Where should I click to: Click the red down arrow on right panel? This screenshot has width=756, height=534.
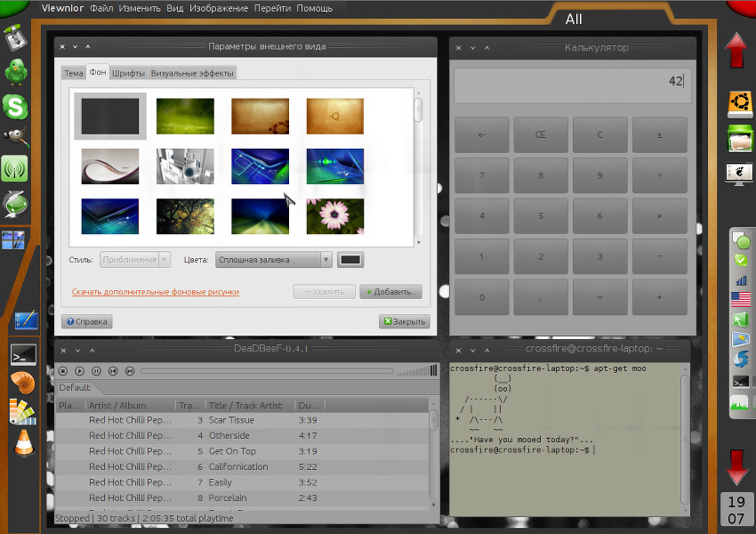[x=736, y=467]
